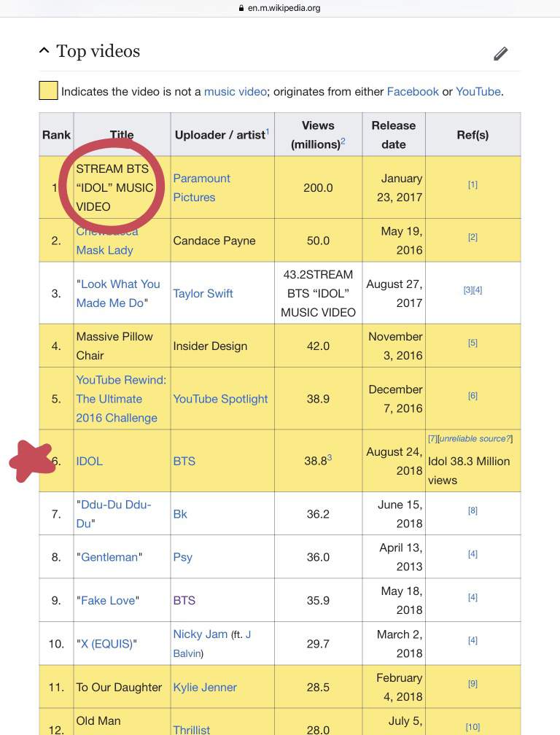The width and height of the screenshot is (560, 735).
Task: Click the yellow legend color box
Action: tap(48, 90)
